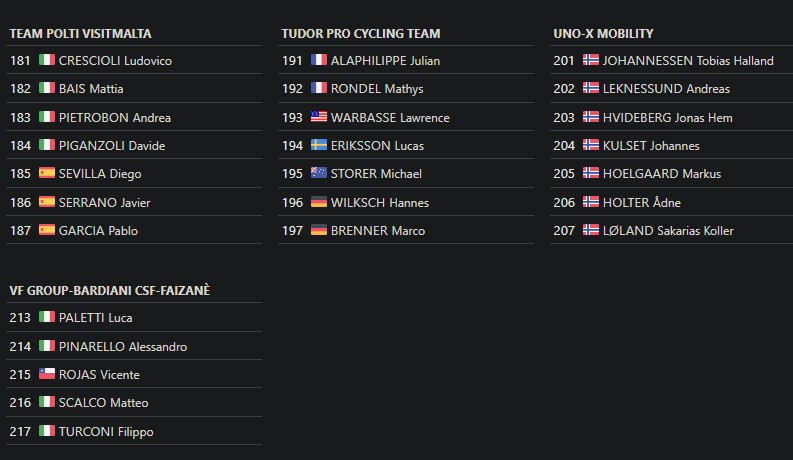Click the Chilean flag beside ROJAS Vicente
The image size is (793, 460).
click(46, 374)
